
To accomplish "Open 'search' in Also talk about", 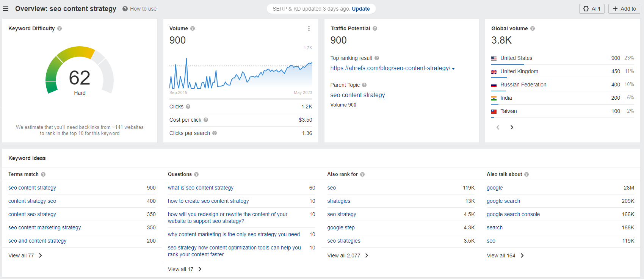I will [x=495, y=227].
